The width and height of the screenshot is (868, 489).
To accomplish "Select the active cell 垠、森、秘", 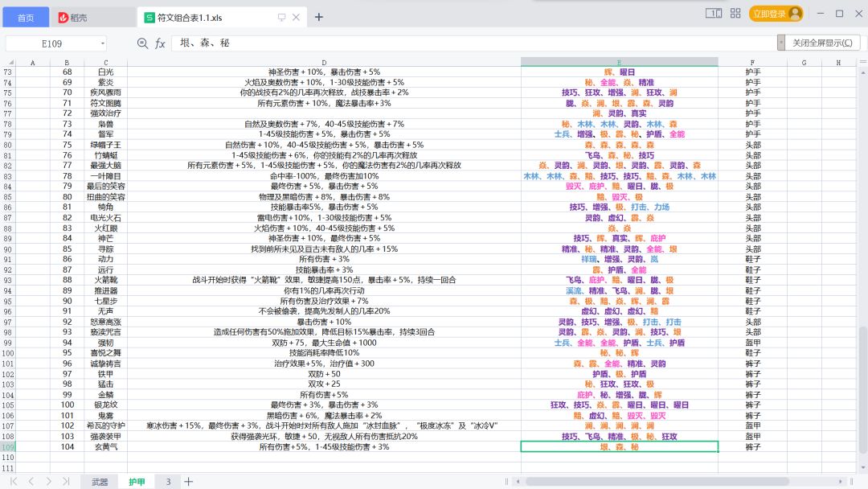I will coord(620,447).
